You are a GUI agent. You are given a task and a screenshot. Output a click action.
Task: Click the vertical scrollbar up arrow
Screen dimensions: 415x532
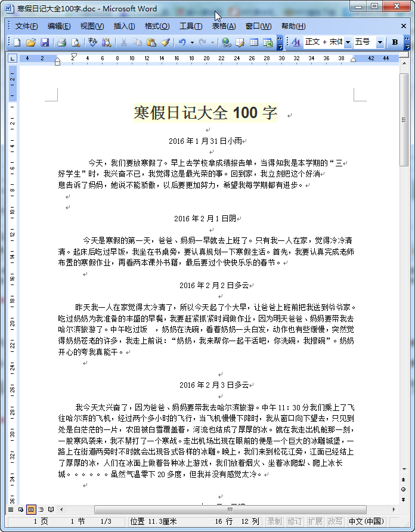pos(404,63)
